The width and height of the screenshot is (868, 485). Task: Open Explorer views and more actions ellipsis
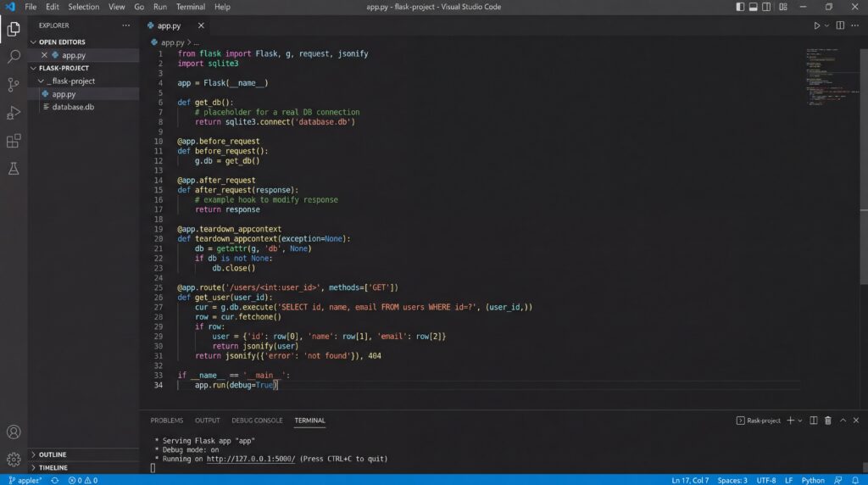[126, 25]
